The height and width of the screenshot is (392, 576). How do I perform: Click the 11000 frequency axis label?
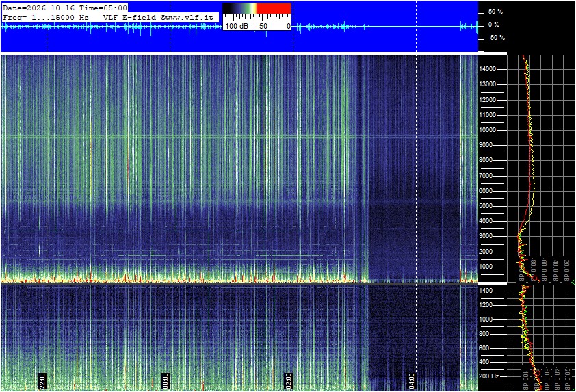coord(488,115)
